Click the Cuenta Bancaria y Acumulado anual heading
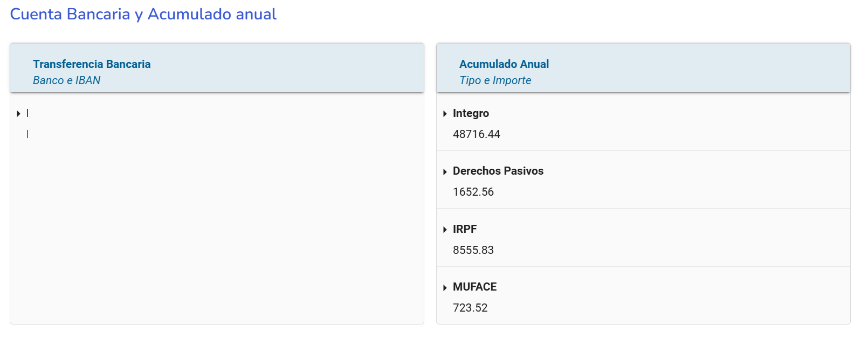Viewport: 868px width, 338px height. (x=143, y=14)
